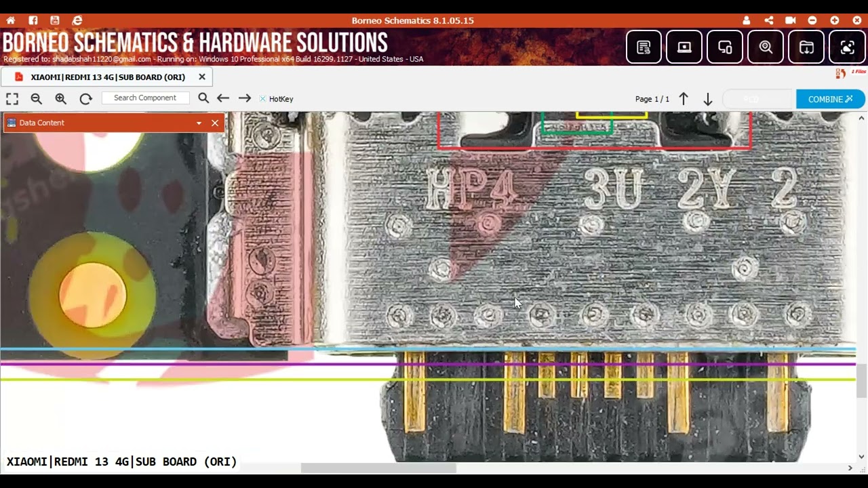This screenshot has height=488, width=868.
Task: Open the Facebook icon in title bar
Action: [33, 20]
